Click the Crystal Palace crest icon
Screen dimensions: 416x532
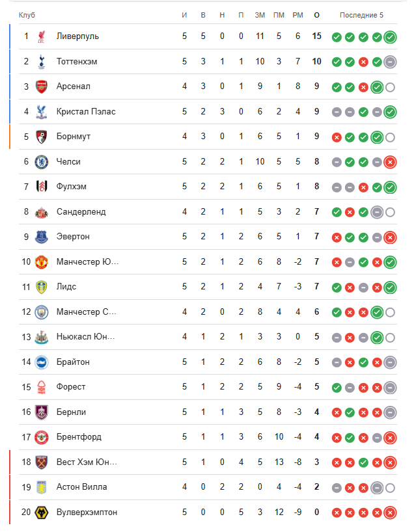click(42, 112)
